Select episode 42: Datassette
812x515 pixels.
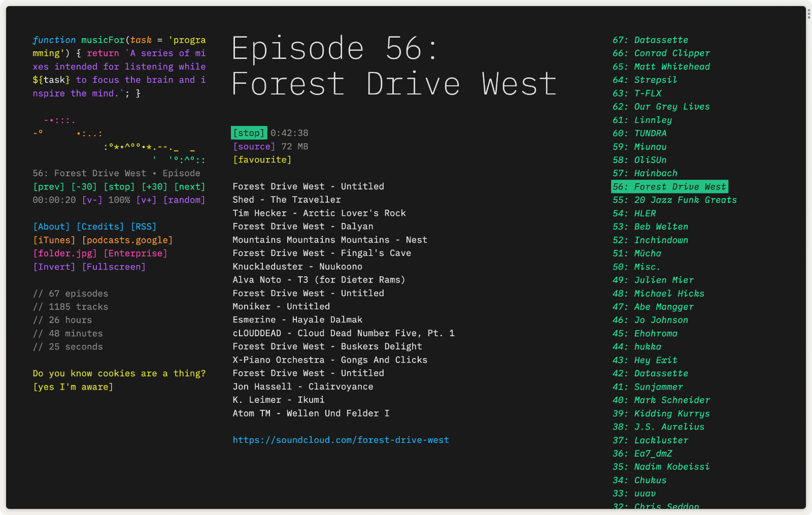[x=651, y=373]
